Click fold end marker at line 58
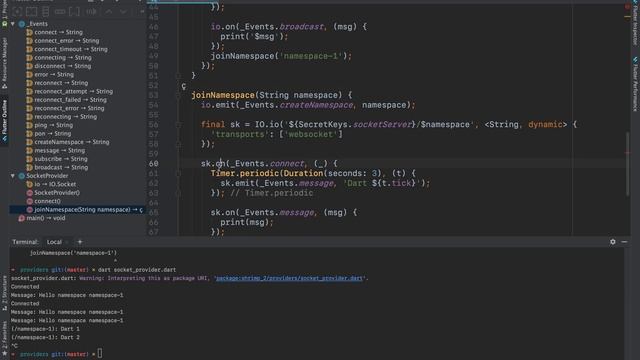Image resolution: width=640 pixels, height=360 pixels. (x=178, y=144)
